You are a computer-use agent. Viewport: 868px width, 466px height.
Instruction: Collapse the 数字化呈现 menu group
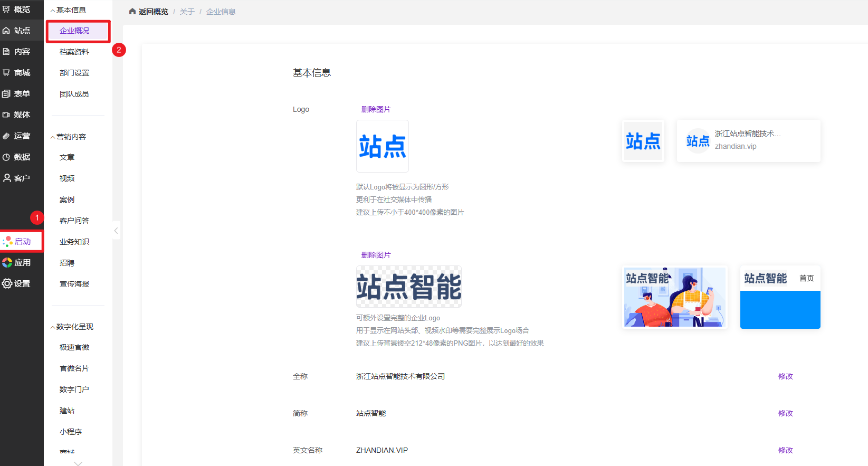53,327
